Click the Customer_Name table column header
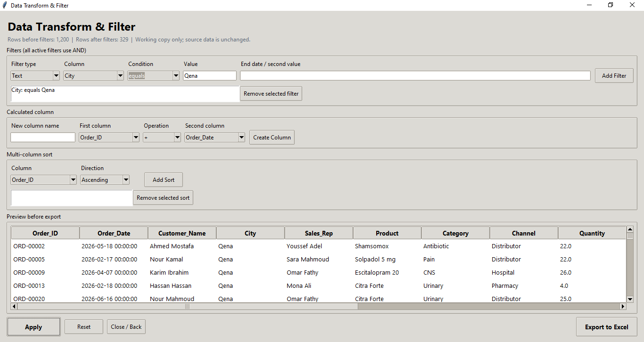 [182, 233]
